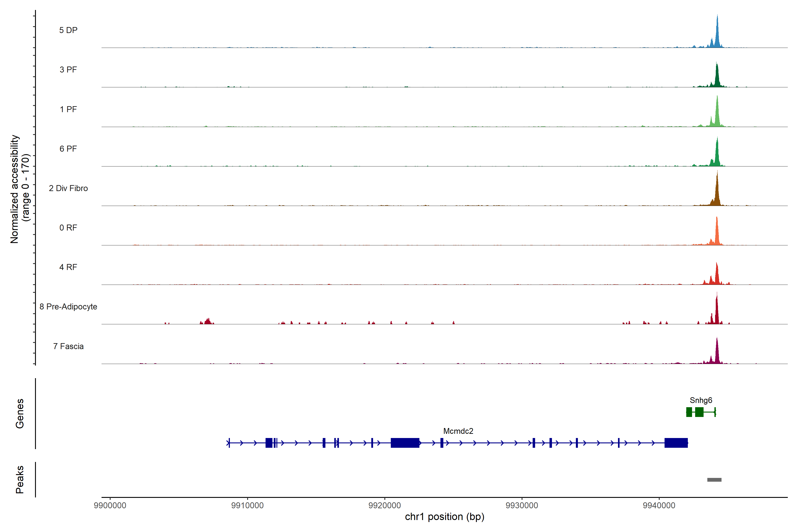798x532 pixels.
Task: Select the '8 Pre-Adipocyte' track label
Action: [x=68, y=307]
